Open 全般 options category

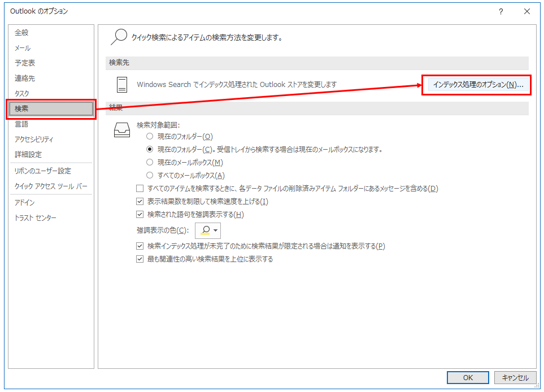click(x=51, y=33)
